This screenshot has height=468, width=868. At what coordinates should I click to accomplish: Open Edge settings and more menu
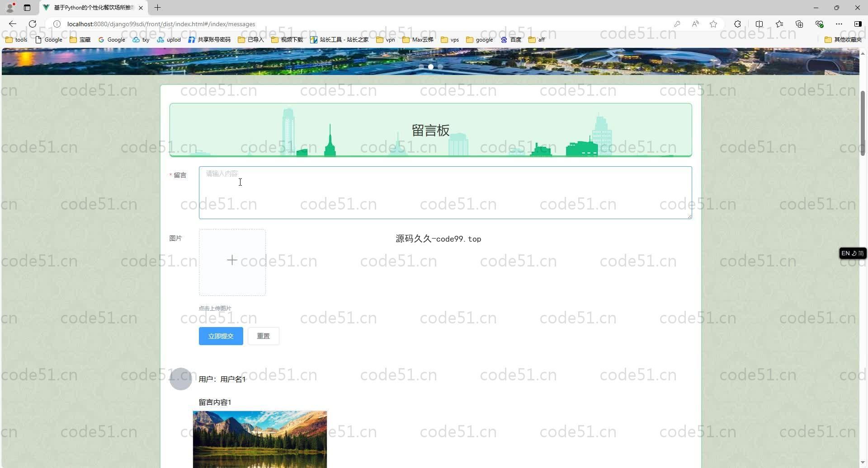(839, 24)
